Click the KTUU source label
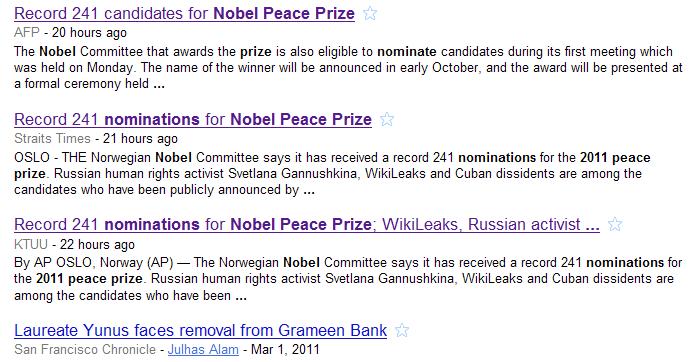This screenshot has width=695, height=362. click(31, 244)
